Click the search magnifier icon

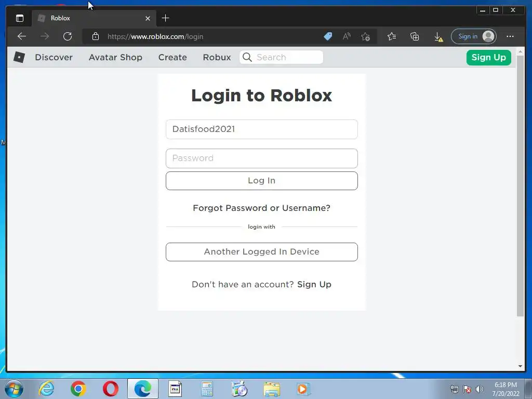[247, 57]
